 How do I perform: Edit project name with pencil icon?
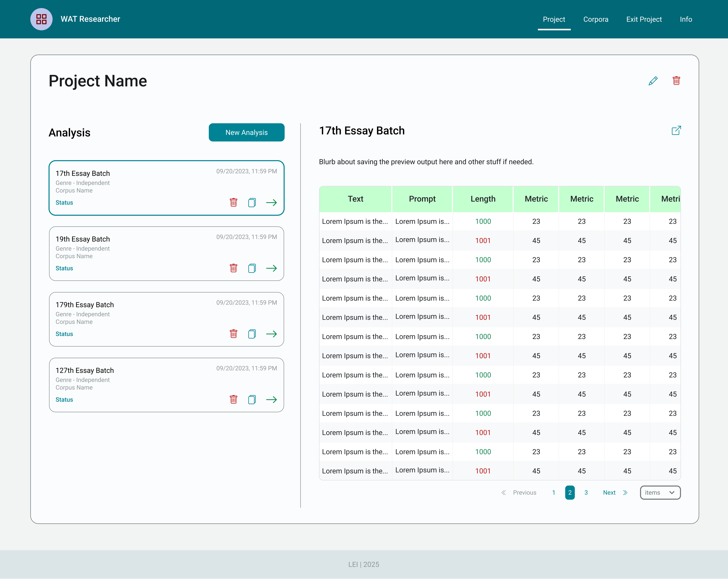click(653, 81)
